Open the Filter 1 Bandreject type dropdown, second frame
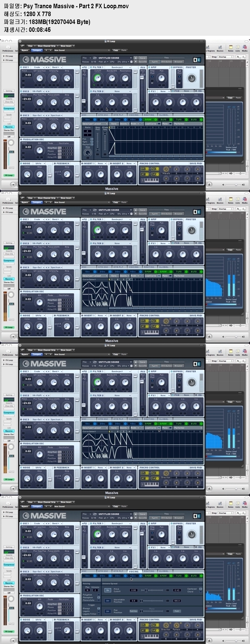Image resolution: width=250 pixels, height=644 pixels. click(119, 219)
